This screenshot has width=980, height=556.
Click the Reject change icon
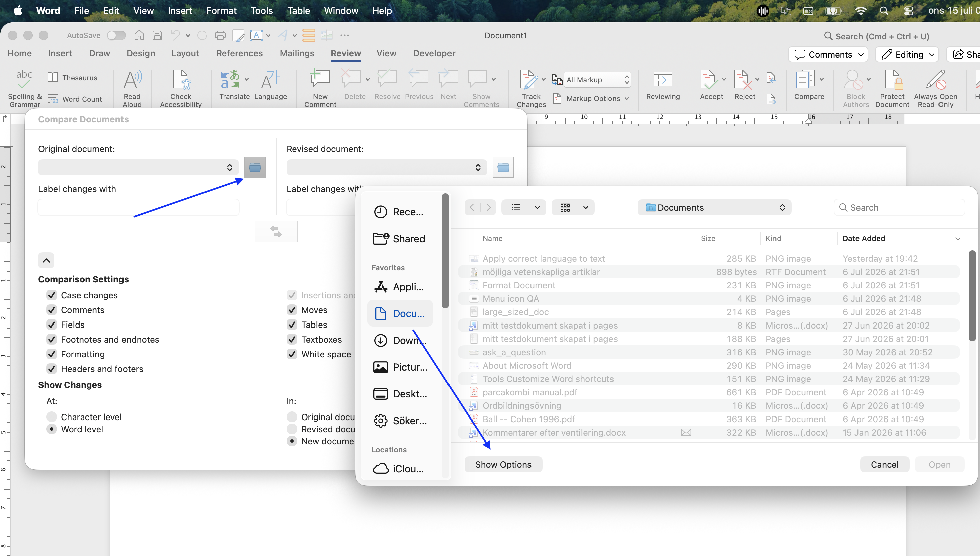tap(742, 79)
